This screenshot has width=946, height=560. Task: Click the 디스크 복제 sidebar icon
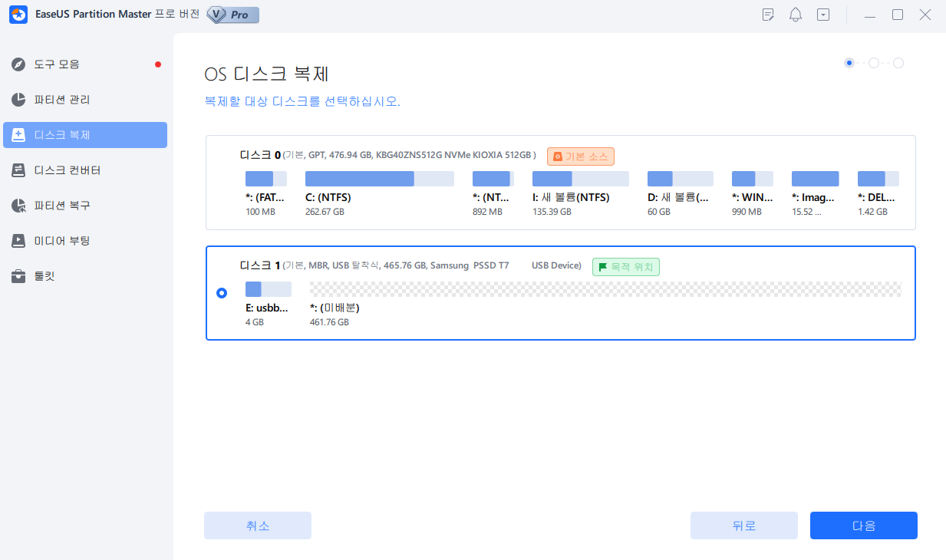[x=18, y=135]
